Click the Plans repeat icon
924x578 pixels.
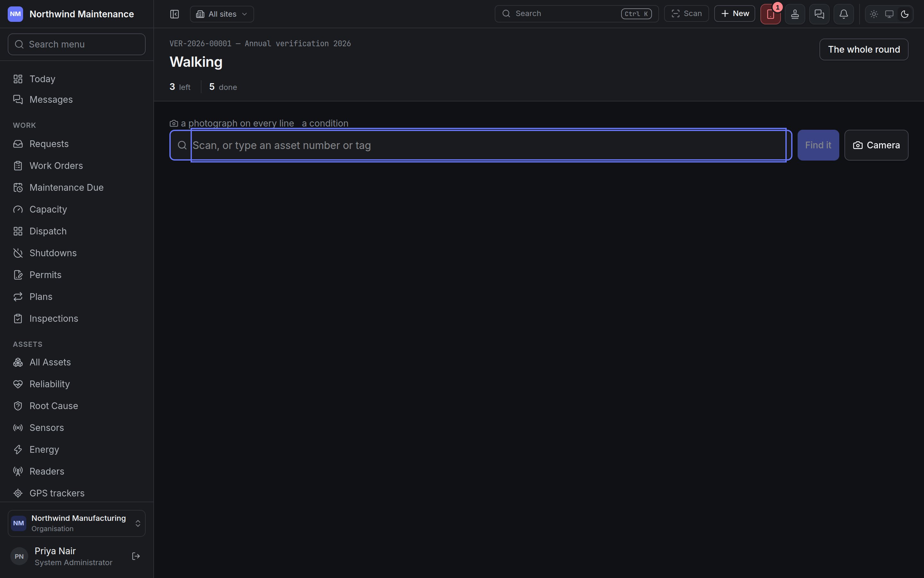click(x=18, y=297)
